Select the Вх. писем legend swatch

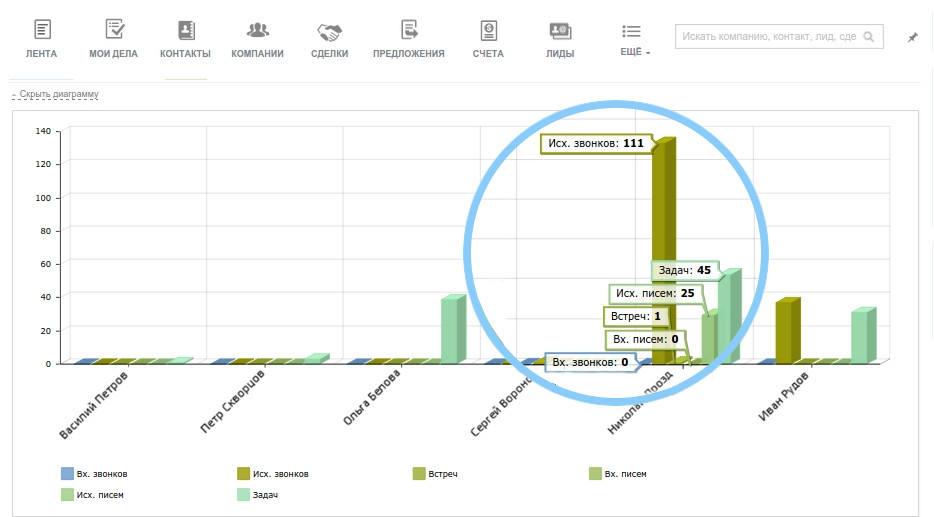pyautogui.click(x=595, y=474)
